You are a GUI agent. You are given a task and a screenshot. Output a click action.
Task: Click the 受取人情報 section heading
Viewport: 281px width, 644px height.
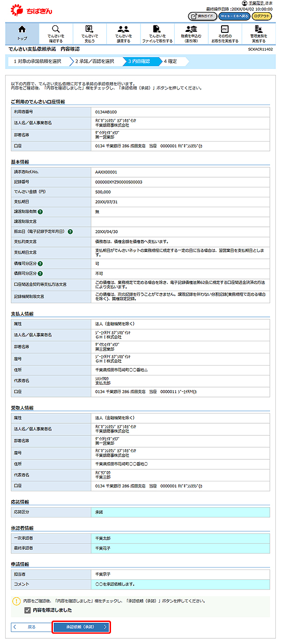point(22,408)
